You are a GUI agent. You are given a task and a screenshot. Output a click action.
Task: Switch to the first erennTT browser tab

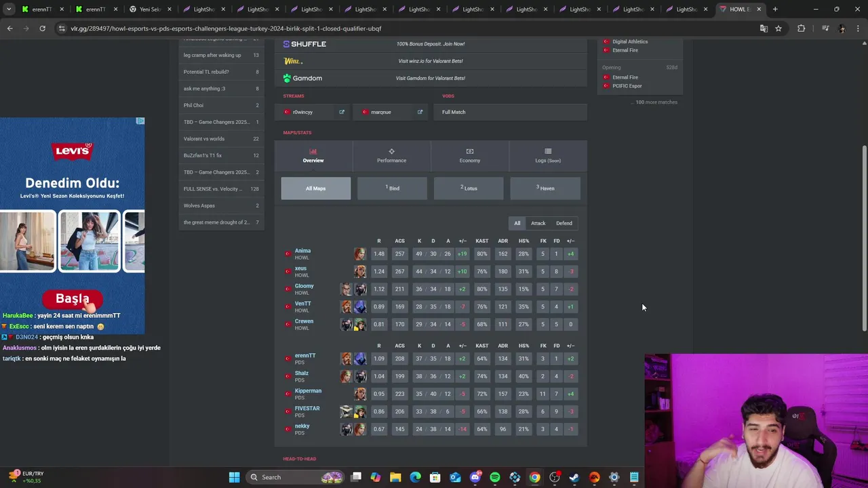click(x=42, y=9)
